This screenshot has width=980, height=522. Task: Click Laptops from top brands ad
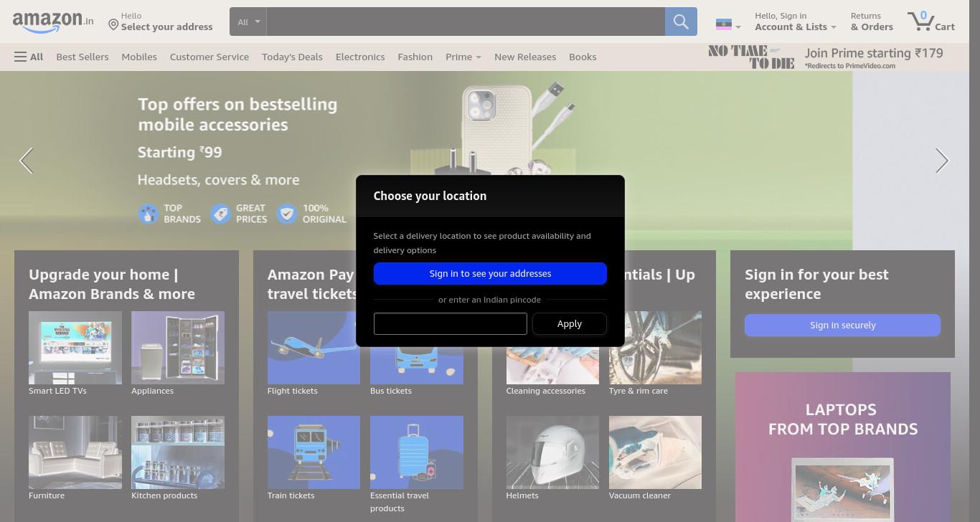[x=843, y=447]
